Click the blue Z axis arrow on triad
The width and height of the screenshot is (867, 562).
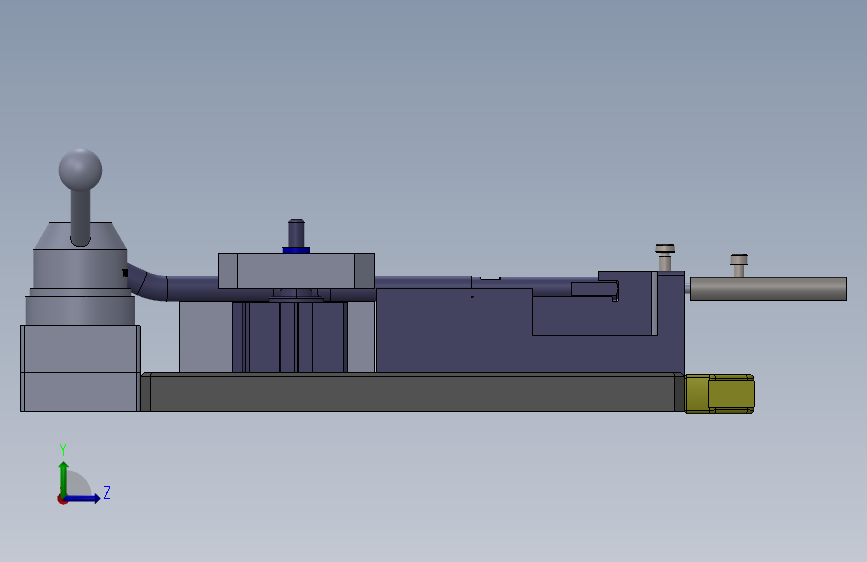tap(83, 498)
